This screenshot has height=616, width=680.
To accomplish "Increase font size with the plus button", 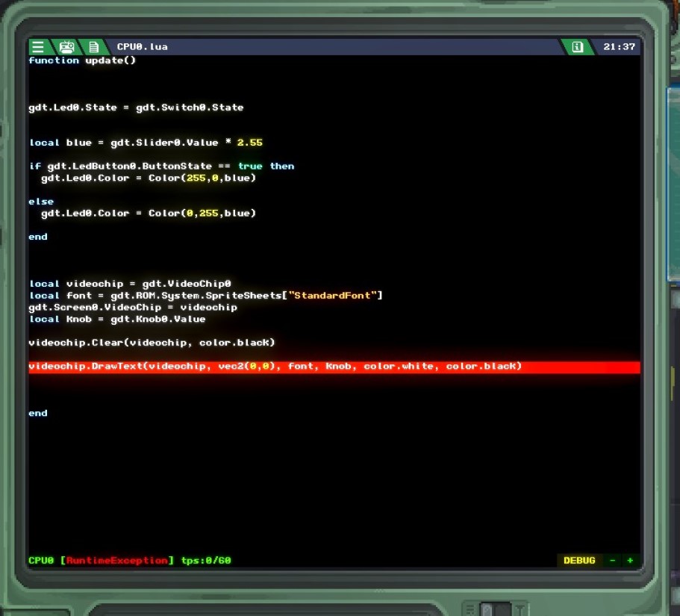I will coord(630,560).
